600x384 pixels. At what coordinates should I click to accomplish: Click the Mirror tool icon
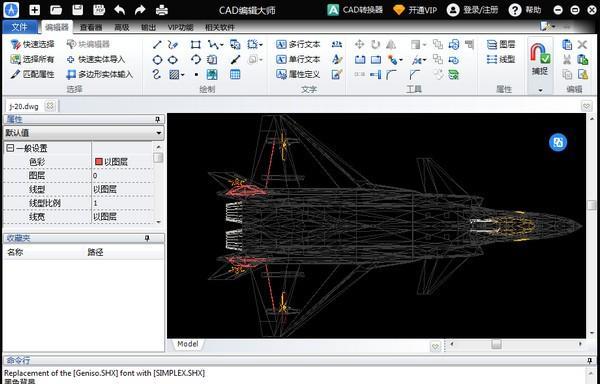[391, 44]
